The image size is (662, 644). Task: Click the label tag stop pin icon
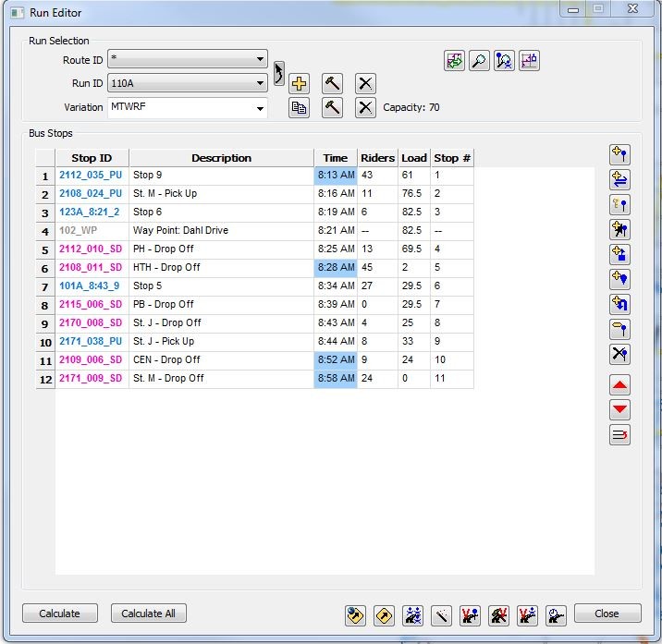619,329
